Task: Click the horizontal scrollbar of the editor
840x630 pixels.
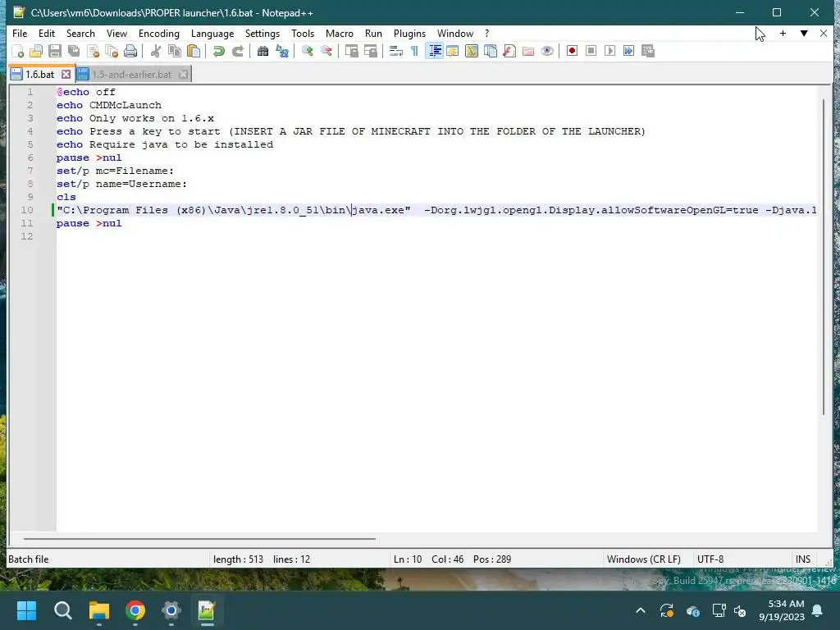Action: (199, 539)
